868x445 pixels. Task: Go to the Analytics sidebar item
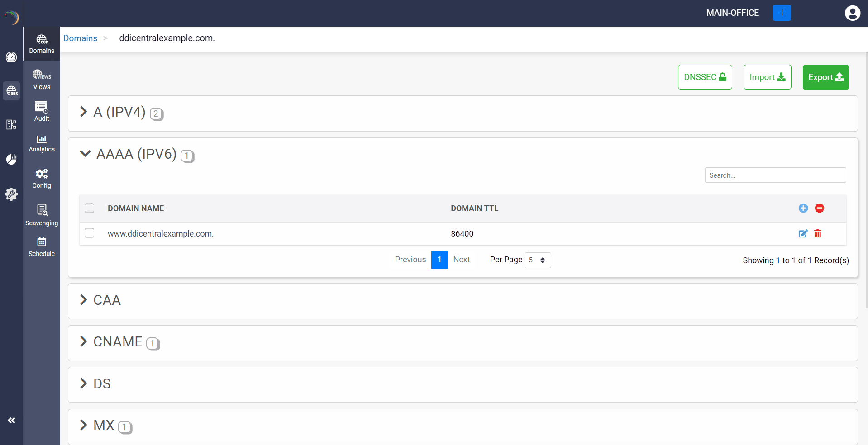[42, 143]
